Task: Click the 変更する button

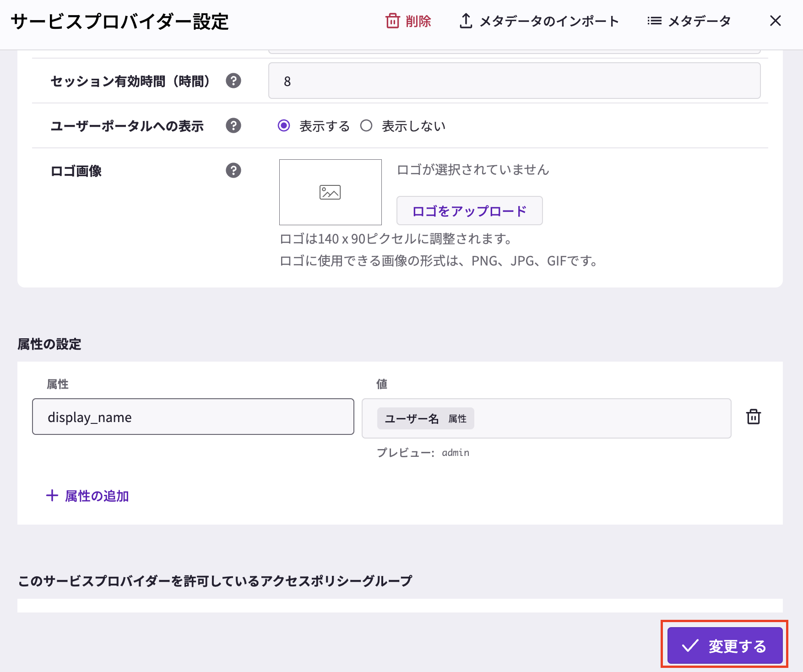Action: [x=725, y=645]
